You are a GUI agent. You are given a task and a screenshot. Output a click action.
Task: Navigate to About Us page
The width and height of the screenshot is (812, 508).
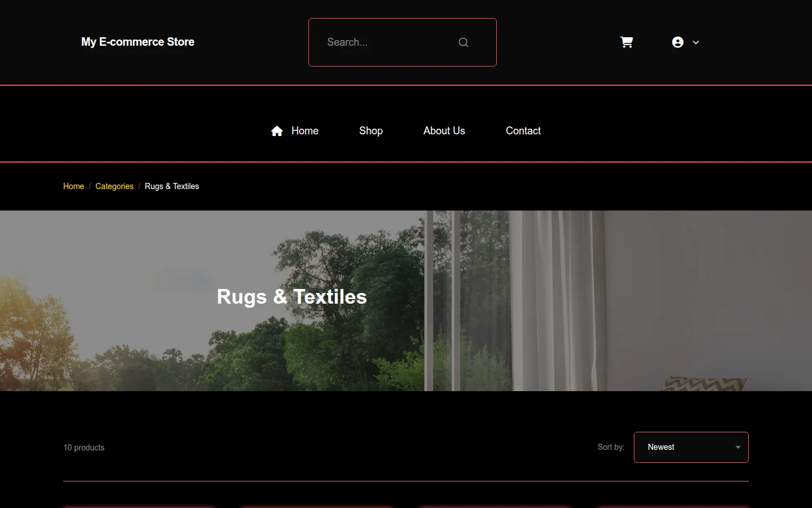coord(444,131)
